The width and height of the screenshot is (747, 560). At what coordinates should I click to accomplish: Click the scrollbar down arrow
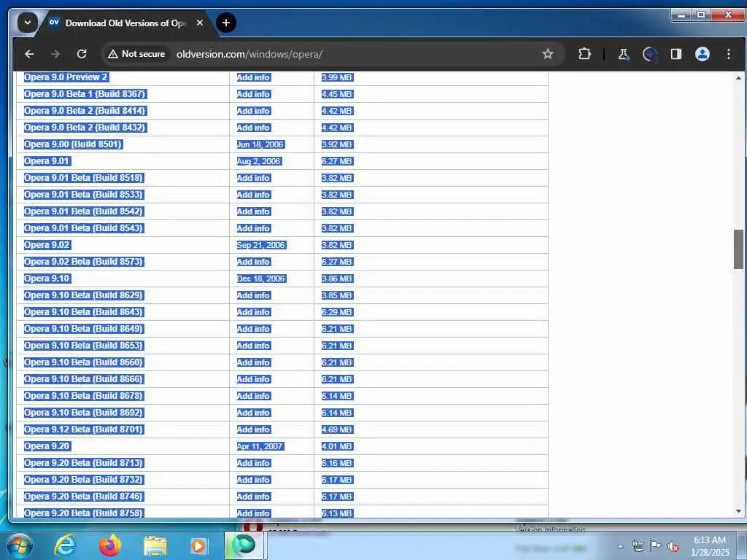coord(738,511)
